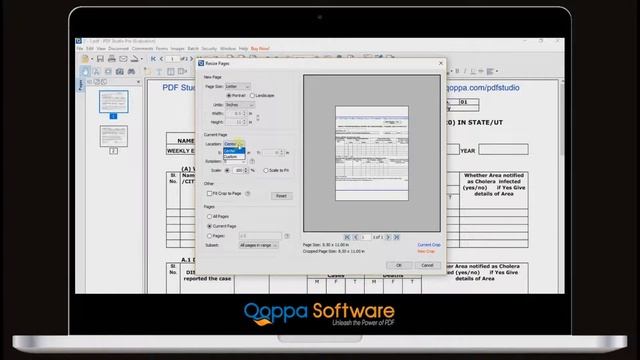Select the text selection tool
Viewport: 640px width, 360px height.
pos(97,71)
